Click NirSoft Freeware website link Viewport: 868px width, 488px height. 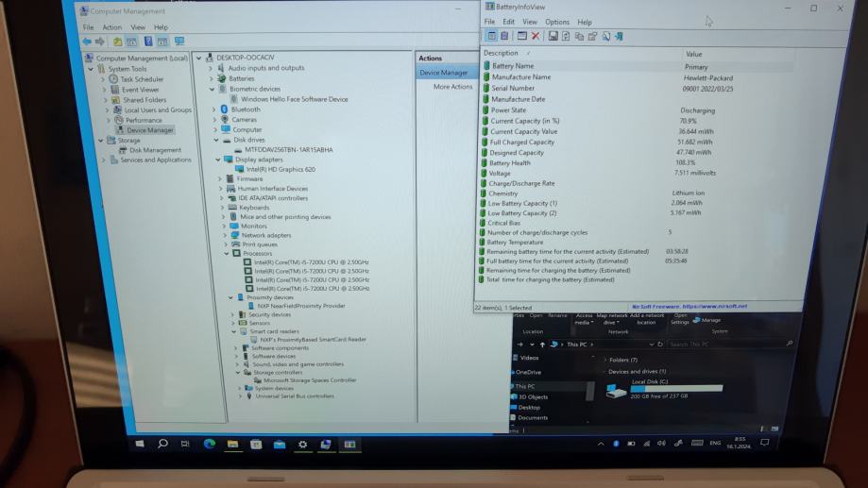point(689,306)
